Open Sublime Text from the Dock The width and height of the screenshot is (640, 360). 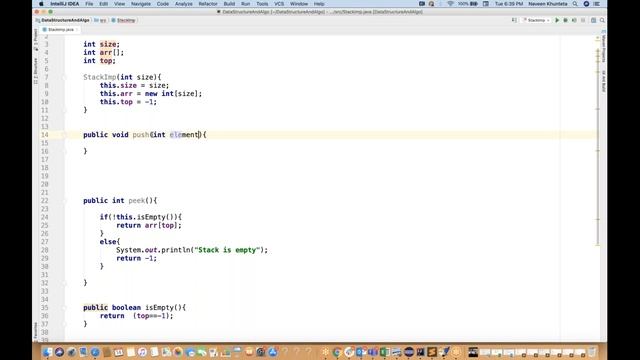[432, 351]
